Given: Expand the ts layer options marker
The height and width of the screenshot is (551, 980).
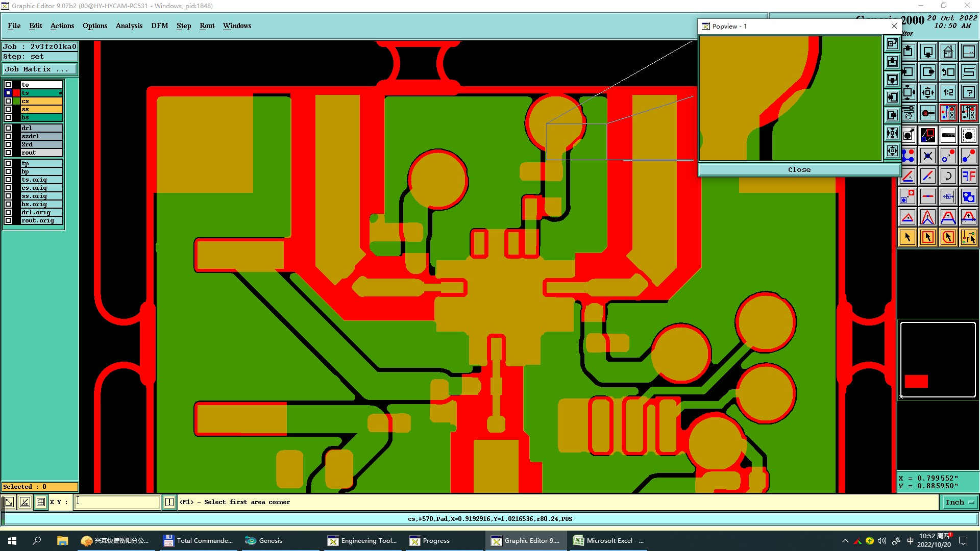Looking at the screenshot, I should tap(60, 93).
